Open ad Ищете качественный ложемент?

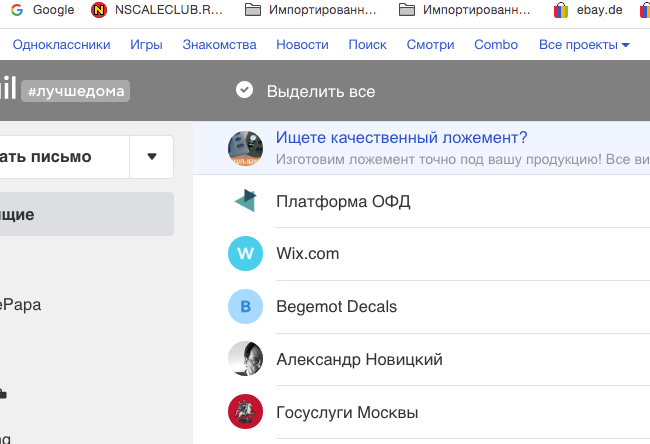pos(401,137)
